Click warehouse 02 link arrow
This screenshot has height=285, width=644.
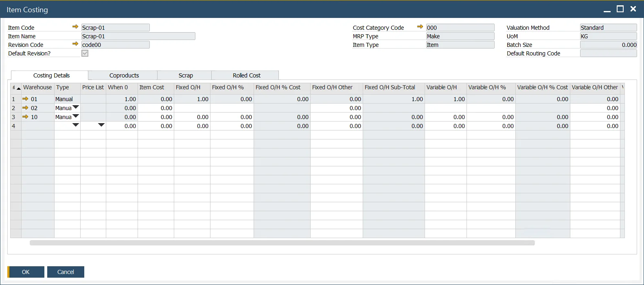click(x=25, y=108)
